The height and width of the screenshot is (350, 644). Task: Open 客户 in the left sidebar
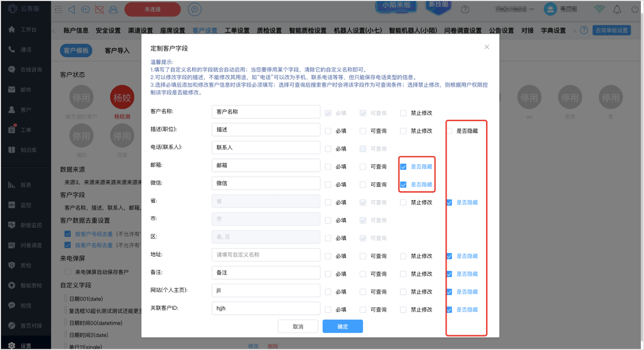coord(25,110)
